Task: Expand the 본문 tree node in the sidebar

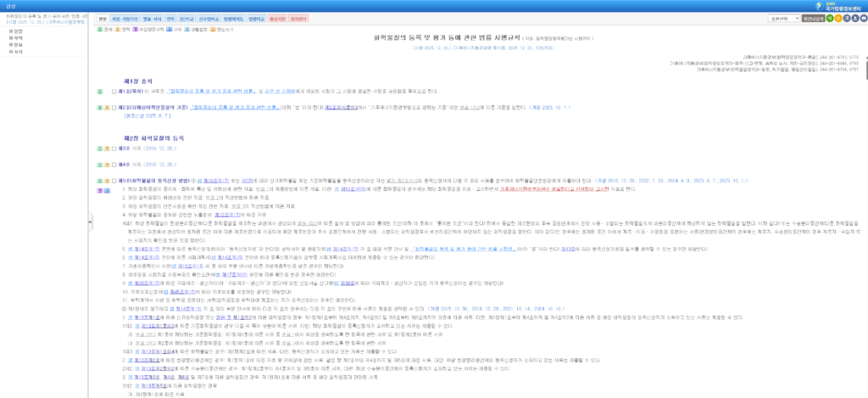Action: pyautogui.click(x=10, y=31)
